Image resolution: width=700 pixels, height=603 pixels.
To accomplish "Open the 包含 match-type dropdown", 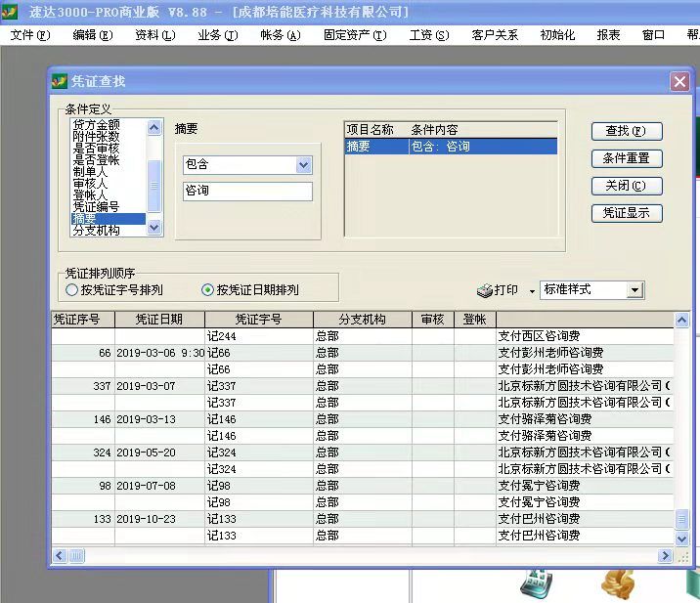I will coord(303,165).
